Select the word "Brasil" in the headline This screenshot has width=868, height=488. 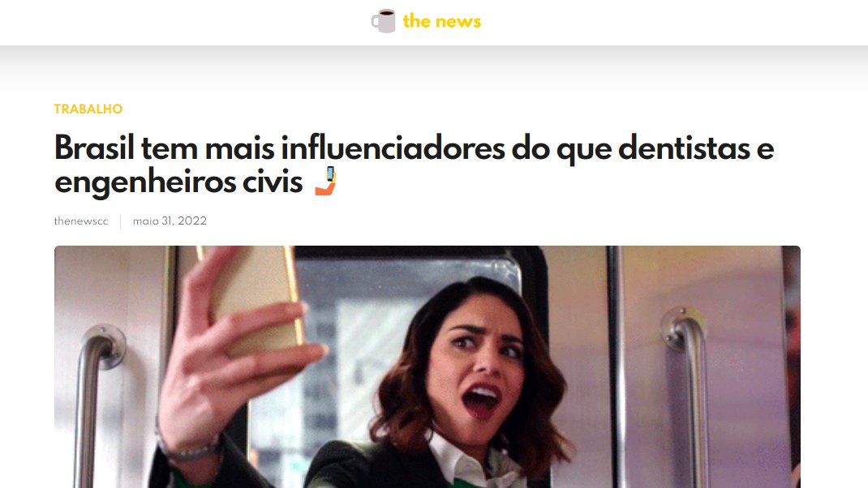pyautogui.click(x=94, y=148)
